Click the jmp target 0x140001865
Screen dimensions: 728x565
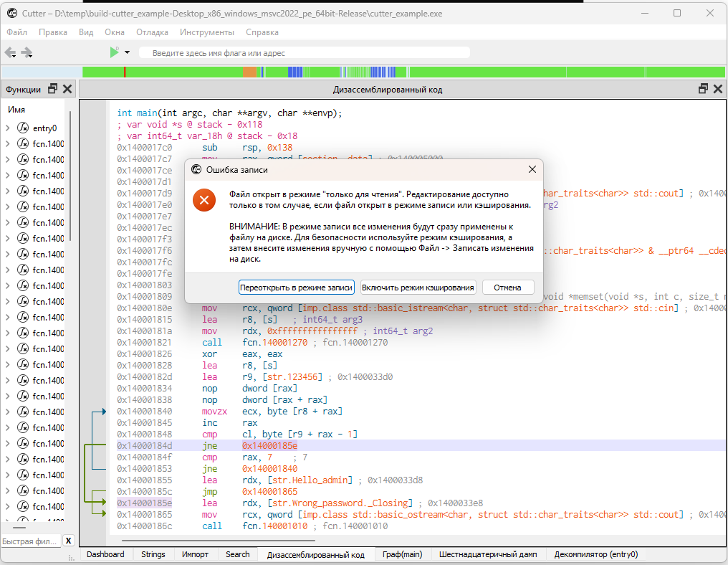269,492
